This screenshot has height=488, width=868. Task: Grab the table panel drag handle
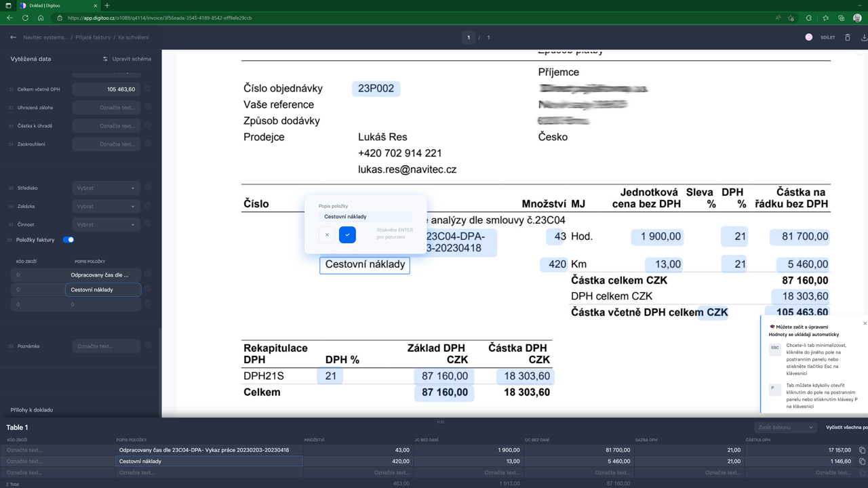[x=440, y=422]
